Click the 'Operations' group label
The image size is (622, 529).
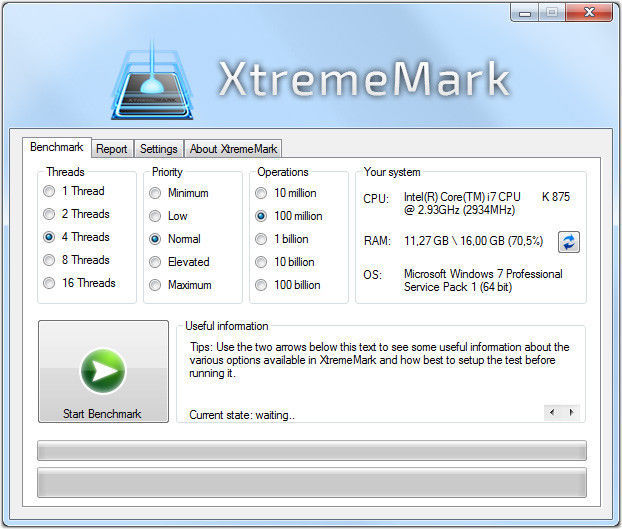click(283, 172)
